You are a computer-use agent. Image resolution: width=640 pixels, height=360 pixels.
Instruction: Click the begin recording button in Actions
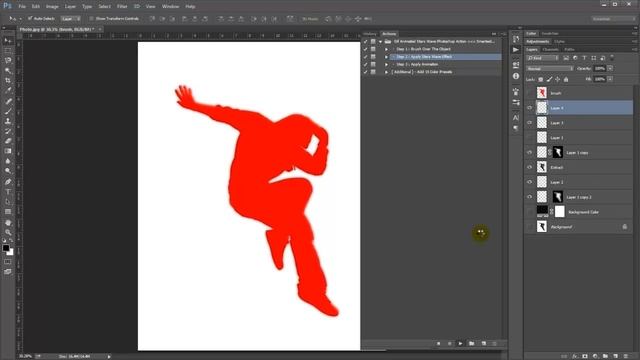click(449, 344)
